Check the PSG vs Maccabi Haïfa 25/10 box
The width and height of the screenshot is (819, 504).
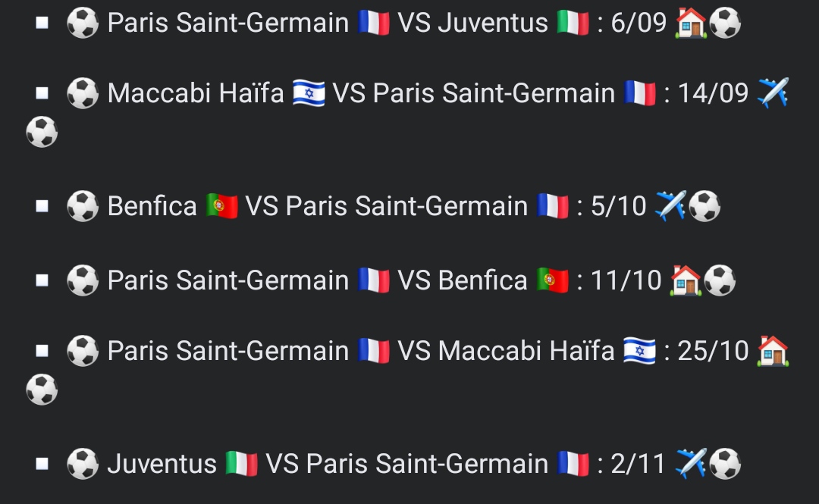pyautogui.click(x=42, y=351)
